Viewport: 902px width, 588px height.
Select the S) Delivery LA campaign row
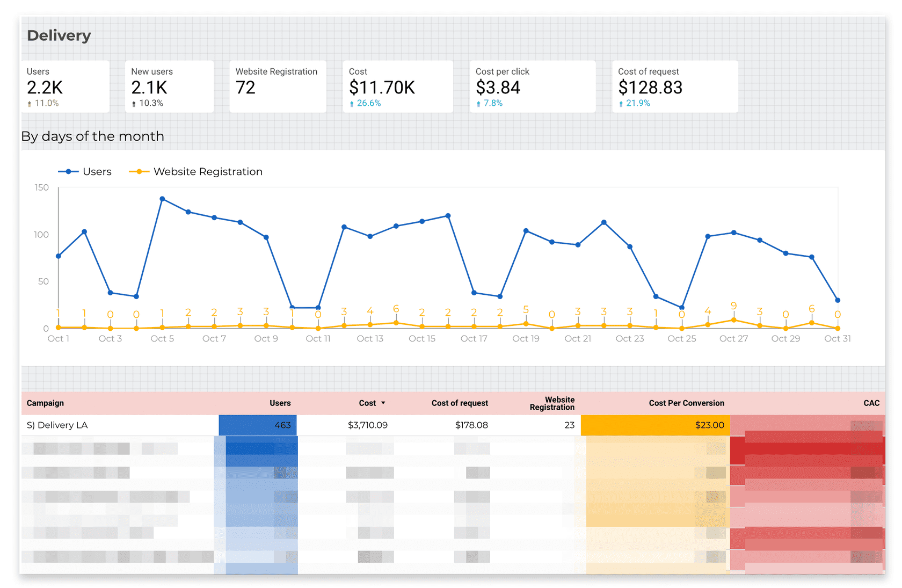click(x=57, y=425)
